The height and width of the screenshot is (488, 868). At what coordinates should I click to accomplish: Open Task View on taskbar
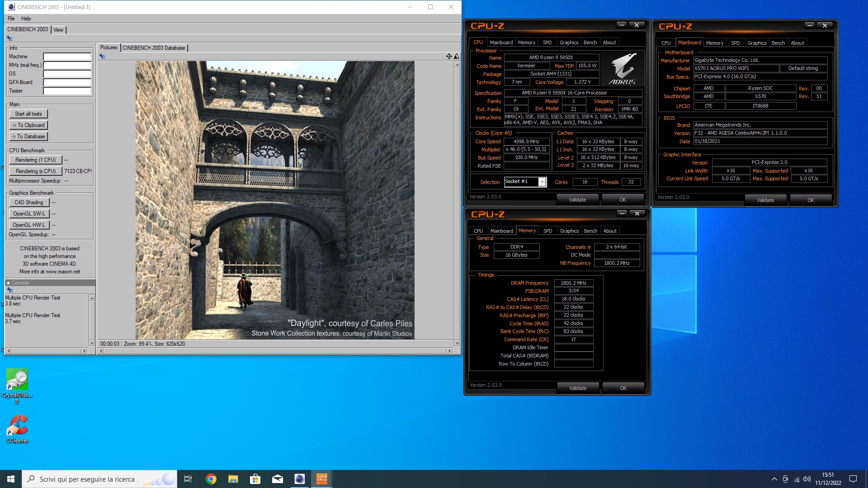[188, 479]
